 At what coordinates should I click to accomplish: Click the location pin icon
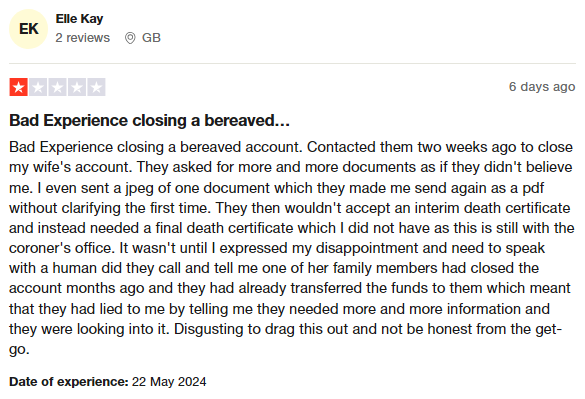(130, 38)
